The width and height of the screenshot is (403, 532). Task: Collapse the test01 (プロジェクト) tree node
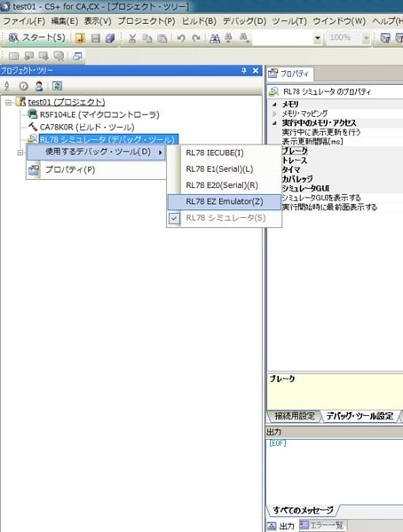pyautogui.click(x=9, y=102)
